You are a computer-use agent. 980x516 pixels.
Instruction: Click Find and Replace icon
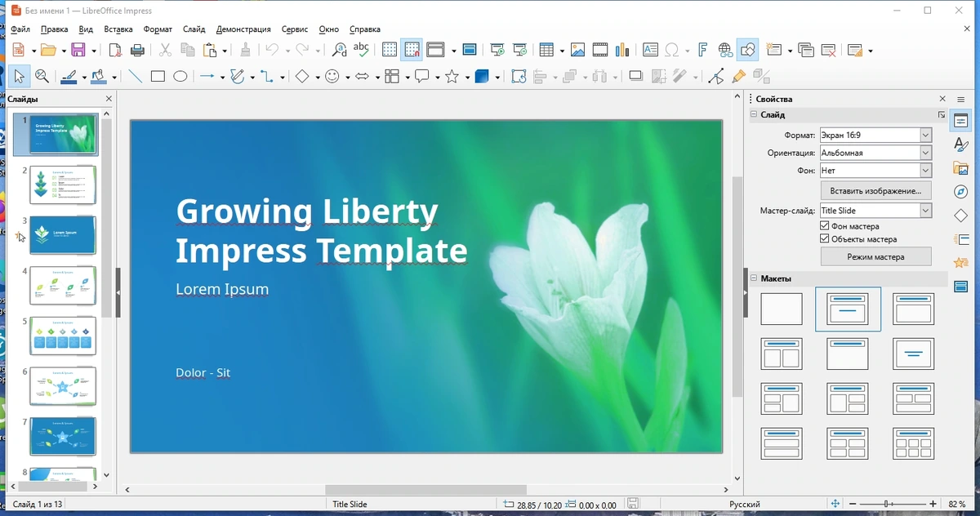339,50
